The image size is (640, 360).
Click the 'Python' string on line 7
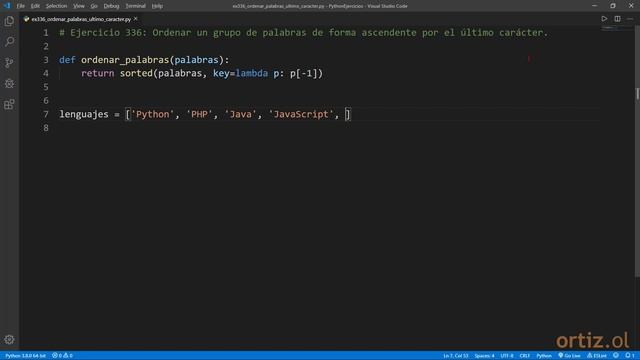click(x=152, y=114)
